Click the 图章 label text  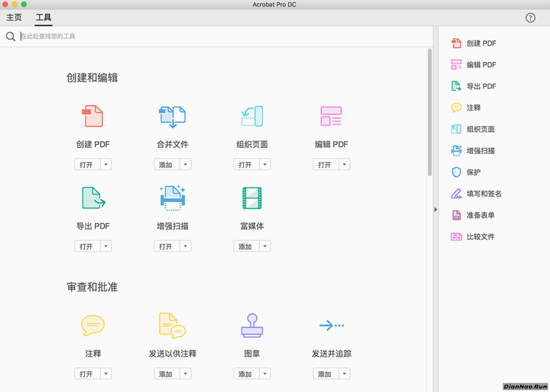tap(252, 354)
